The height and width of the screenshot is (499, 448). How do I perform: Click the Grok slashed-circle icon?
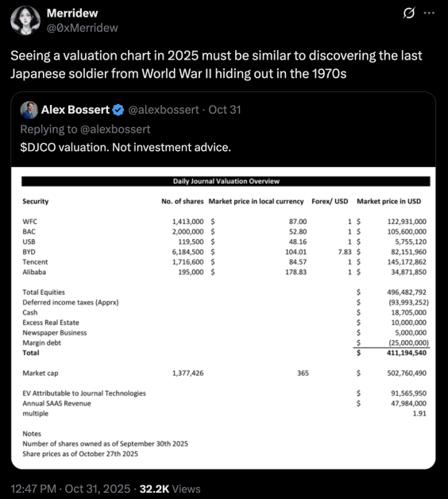click(x=409, y=14)
